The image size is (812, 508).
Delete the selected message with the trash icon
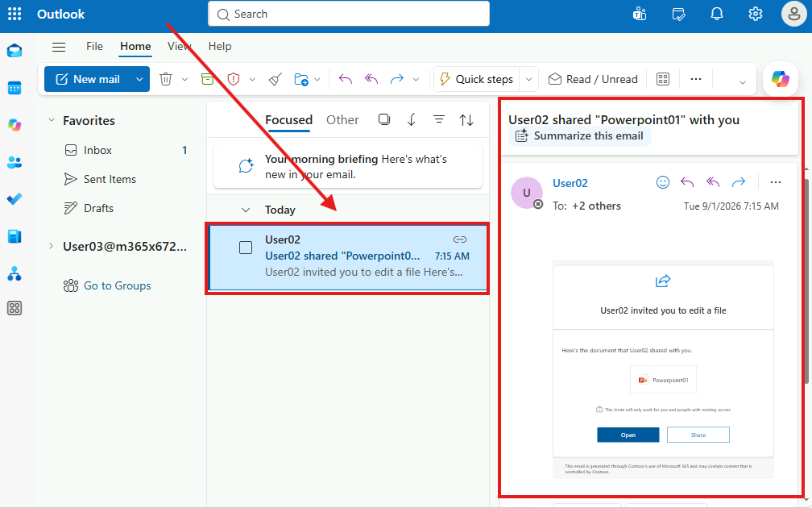(x=166, y=79)
